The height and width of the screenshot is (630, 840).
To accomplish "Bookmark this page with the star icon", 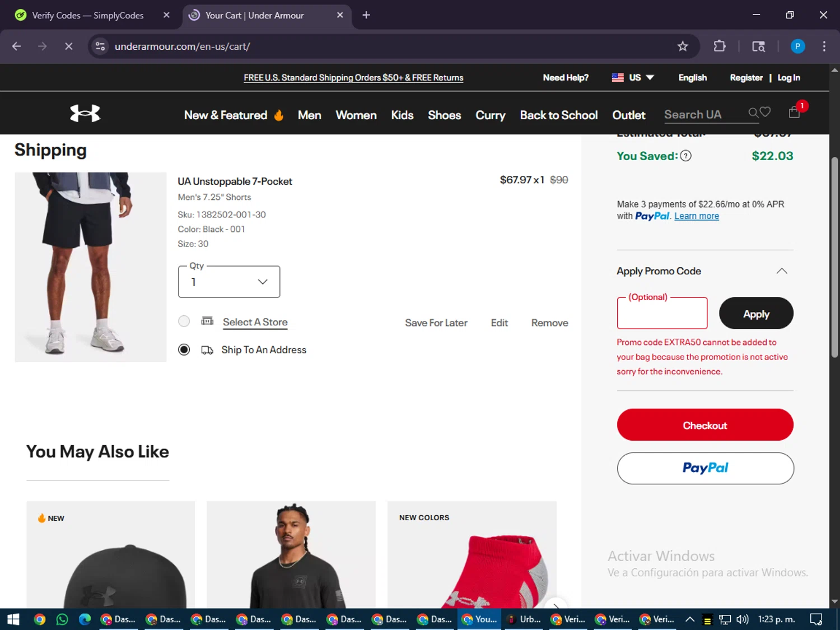I will point(682,46).
